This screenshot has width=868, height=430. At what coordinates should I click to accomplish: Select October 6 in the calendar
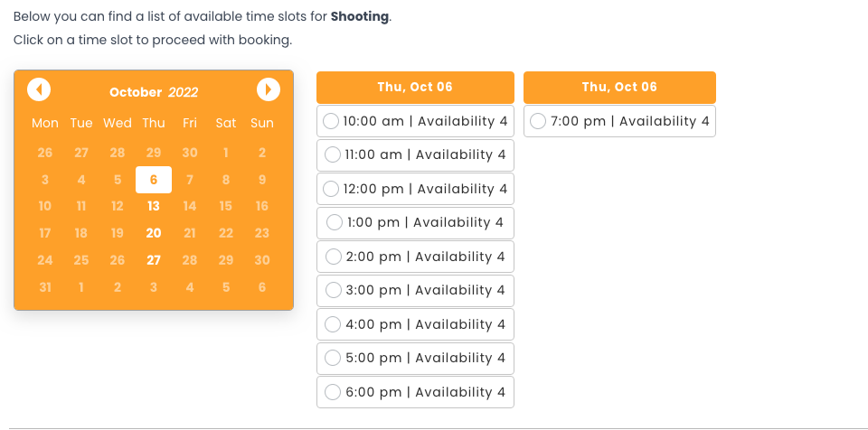click(154, 180)
